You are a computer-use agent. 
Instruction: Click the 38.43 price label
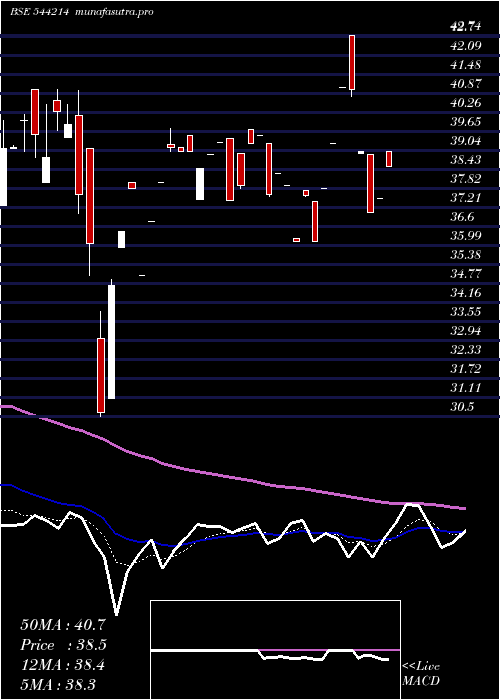click(x=466, y=160)
